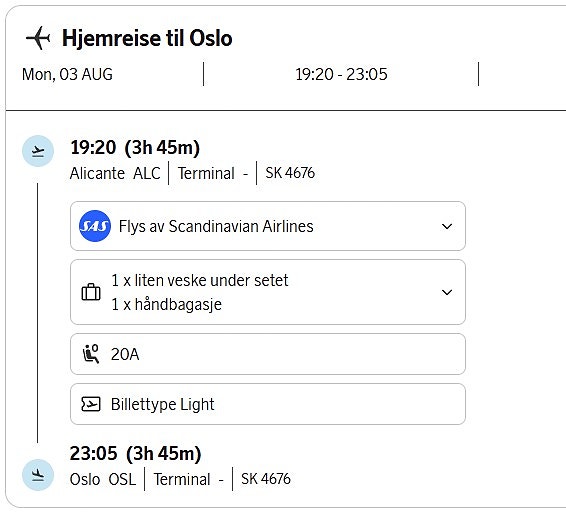Screen dimensions: 566x518
Task: Click the suitcase baggage icon
Action: point(91,292)
